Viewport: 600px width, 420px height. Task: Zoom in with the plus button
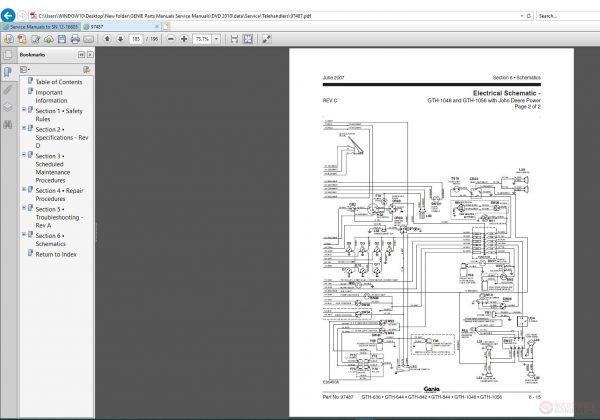coord(184,39)
